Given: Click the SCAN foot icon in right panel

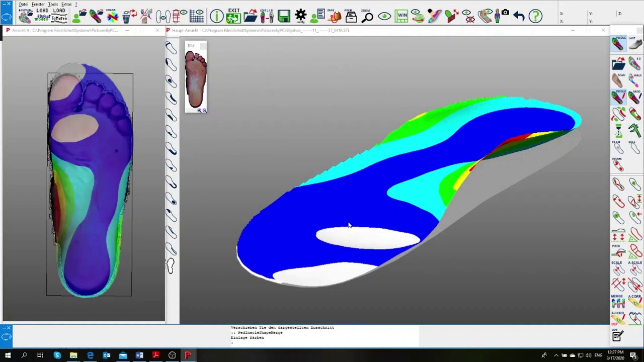Looking at the screenshot, I should (618, 80).
